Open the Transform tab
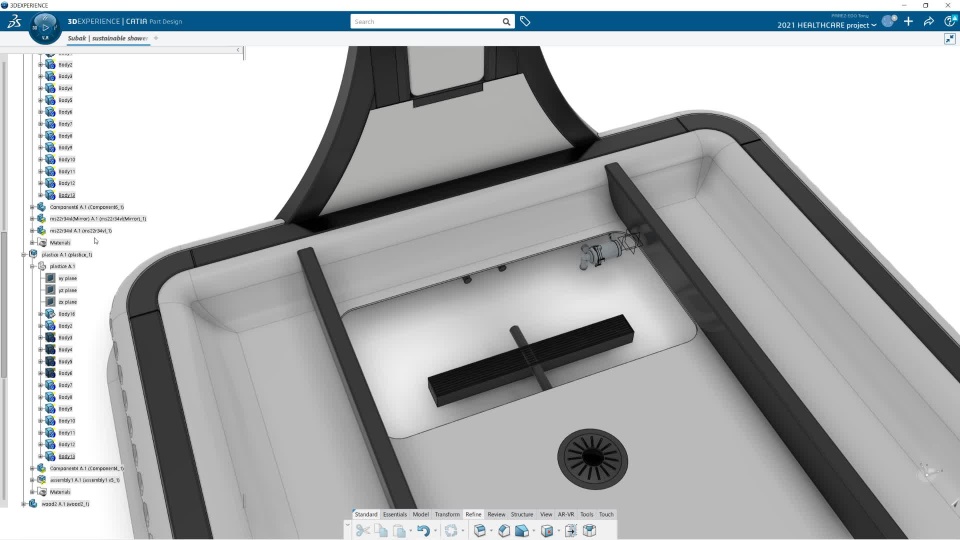The image size is (960, 540). tap(447, 514)
